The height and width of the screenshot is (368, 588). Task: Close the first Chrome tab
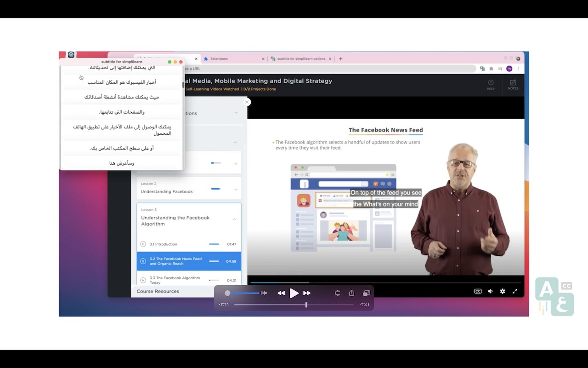[196, 59]
